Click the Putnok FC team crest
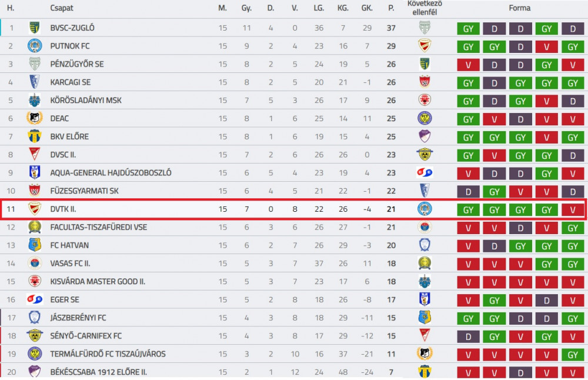This screenshot has height=380, width=588. 35,46
